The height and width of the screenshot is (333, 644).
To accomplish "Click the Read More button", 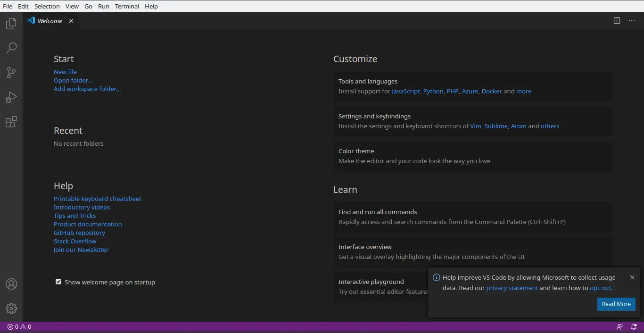I will (616, 304).
